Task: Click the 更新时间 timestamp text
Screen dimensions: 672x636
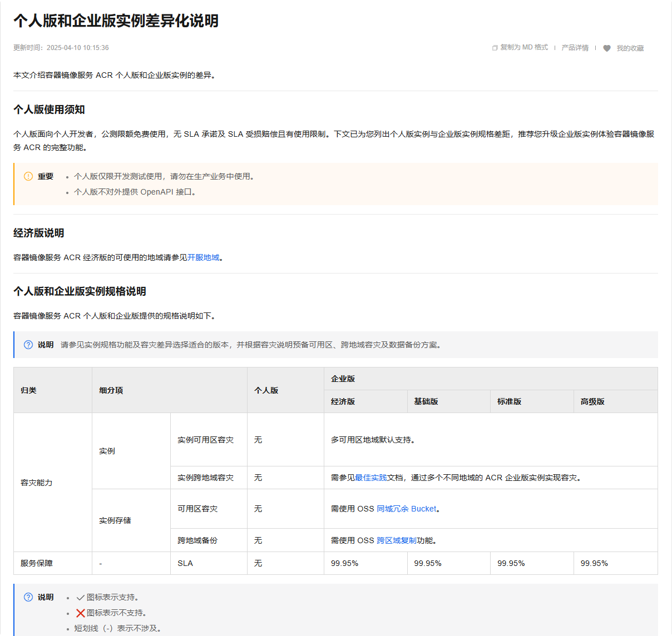Action: 61,48
